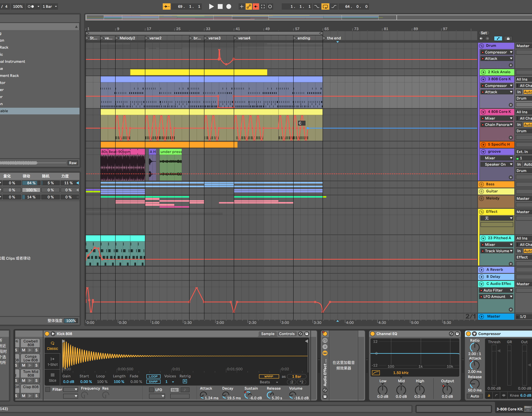Jump to the verse2 locator
Screen dimensions: 532x416
153,38
